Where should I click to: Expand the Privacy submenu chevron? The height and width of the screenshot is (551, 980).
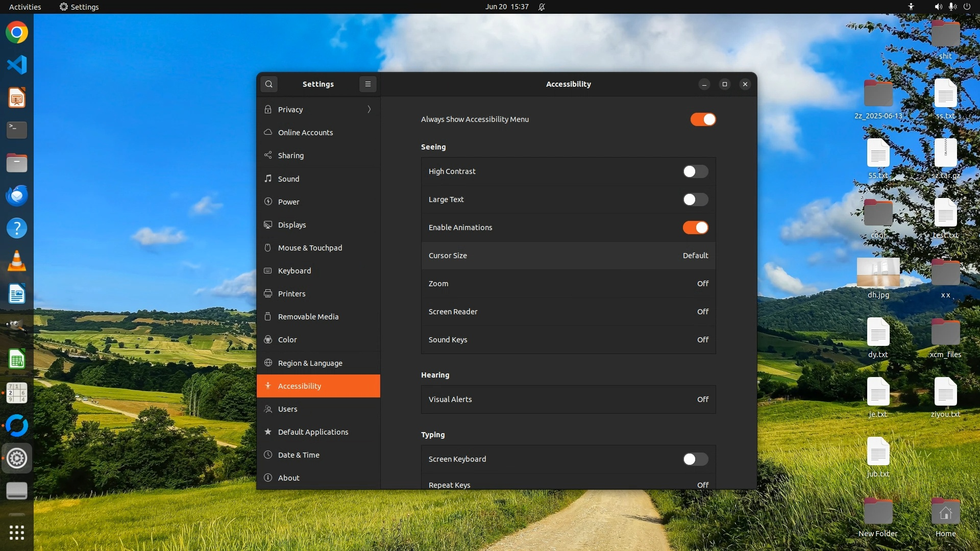tap(369, 109)
